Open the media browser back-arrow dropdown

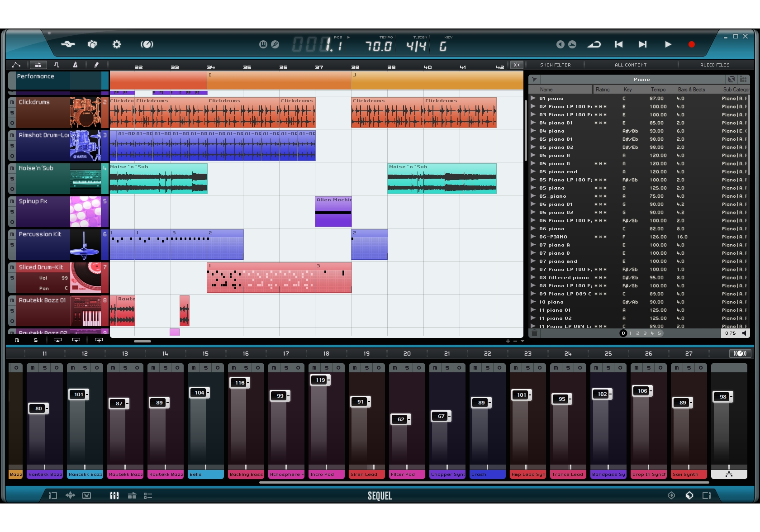coord(534,79)
